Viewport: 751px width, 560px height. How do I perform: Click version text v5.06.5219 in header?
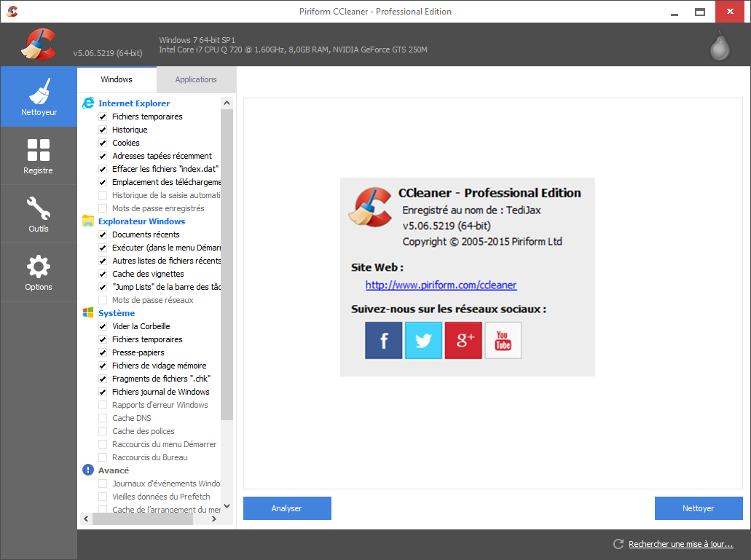108,53
